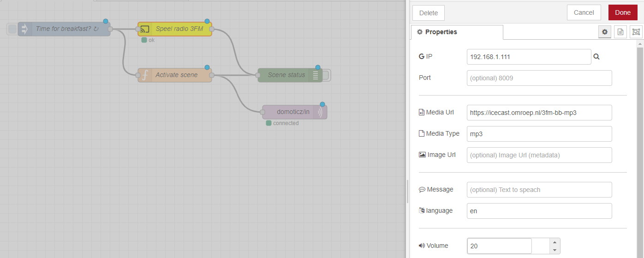Decrease volume with the down arrow
Screen dimensions: 644x258
pos(555,250)
